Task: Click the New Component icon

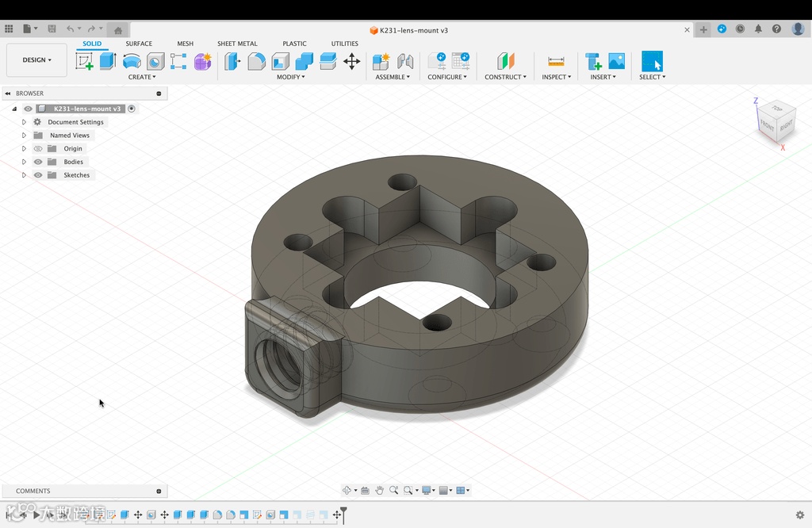Action: click(x=381, y=61)
